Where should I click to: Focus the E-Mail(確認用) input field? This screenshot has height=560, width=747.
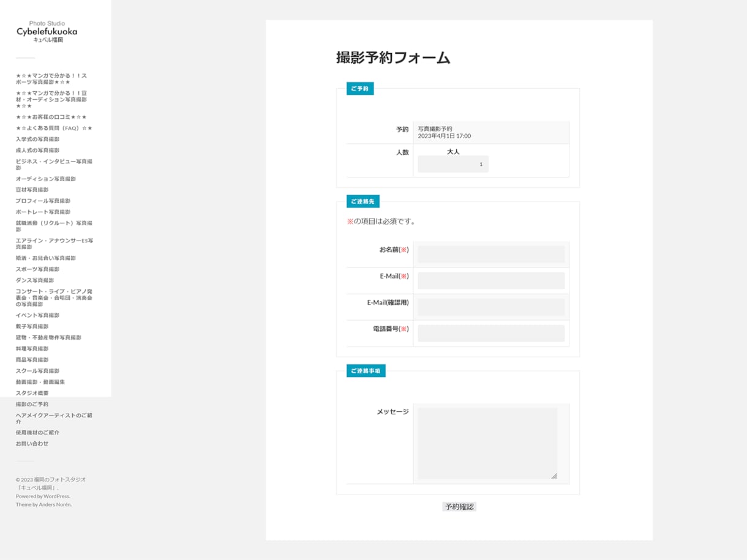coord(491,307)
